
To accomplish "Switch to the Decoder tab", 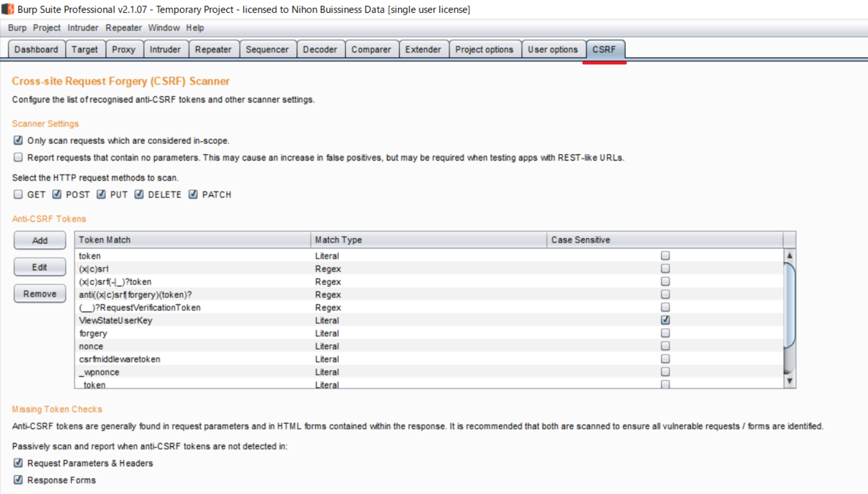I will 320,48.
